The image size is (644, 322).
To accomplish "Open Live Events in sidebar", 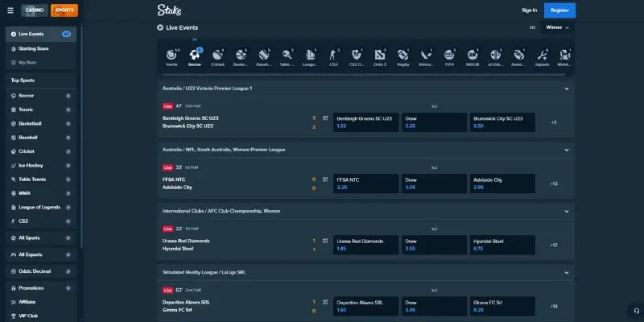I will click(x=41, y=34).
